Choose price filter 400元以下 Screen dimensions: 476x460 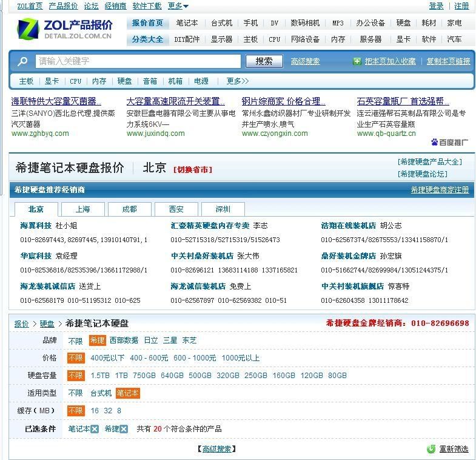(x=107, y=358)
